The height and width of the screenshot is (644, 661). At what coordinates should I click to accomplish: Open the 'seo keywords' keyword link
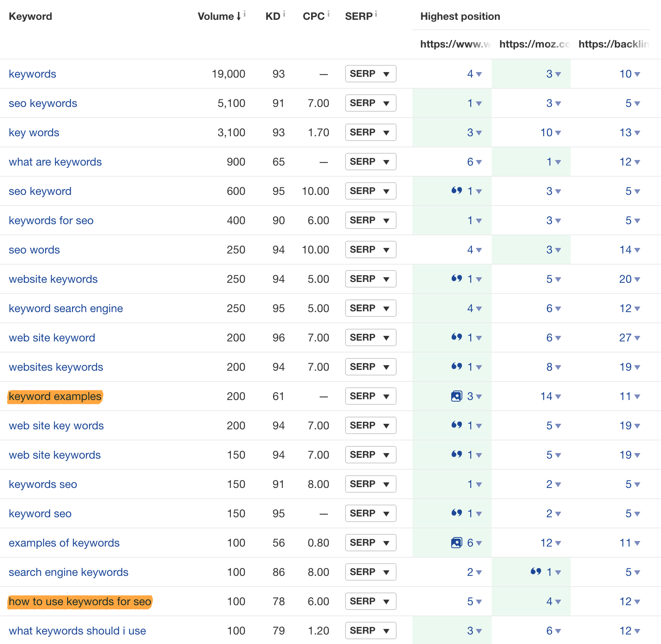click(x=43, y=103)
